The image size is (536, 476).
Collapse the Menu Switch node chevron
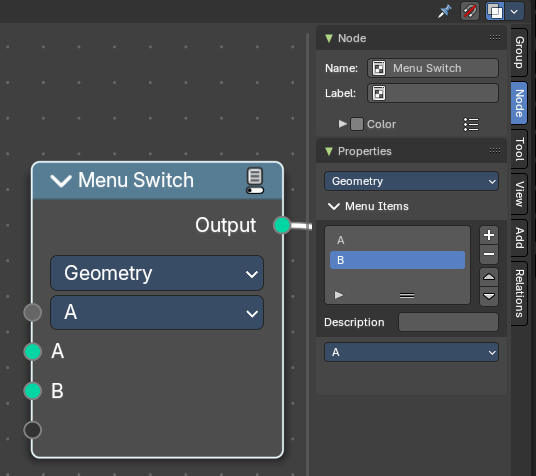pos(61,181)
